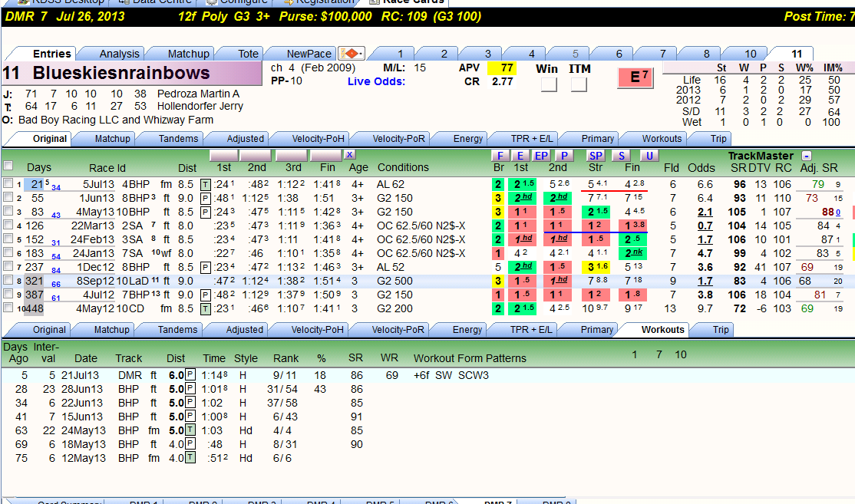Click the EP pace button
855x504 pixels.
(541, 156)
